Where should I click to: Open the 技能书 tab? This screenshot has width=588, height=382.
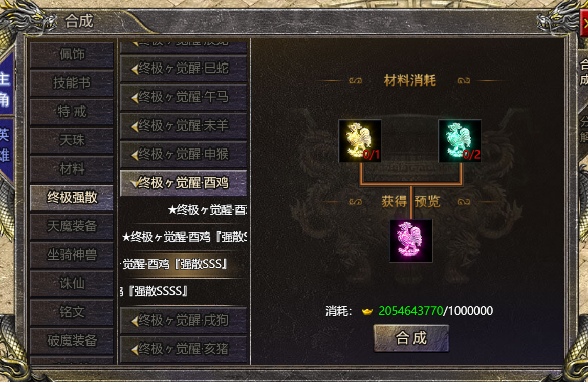[72, 83]
